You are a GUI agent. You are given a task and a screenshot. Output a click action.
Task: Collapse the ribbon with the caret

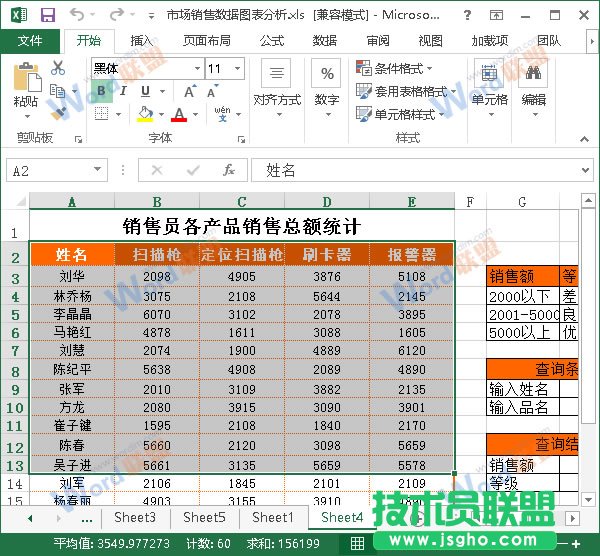584,139
